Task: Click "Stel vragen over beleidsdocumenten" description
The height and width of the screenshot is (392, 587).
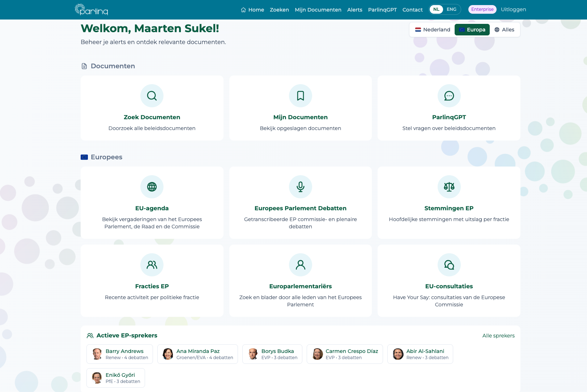Action: point(449,128)
